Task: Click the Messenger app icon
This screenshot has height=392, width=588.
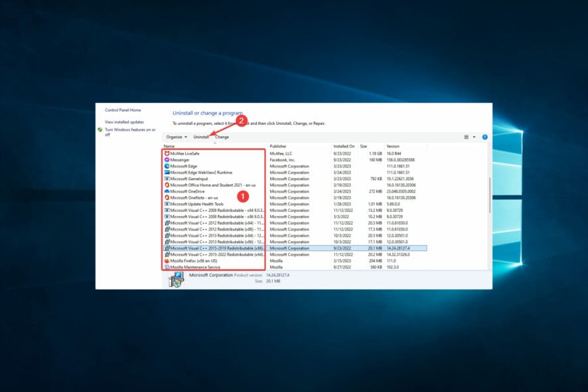Action: coord(167,160)
